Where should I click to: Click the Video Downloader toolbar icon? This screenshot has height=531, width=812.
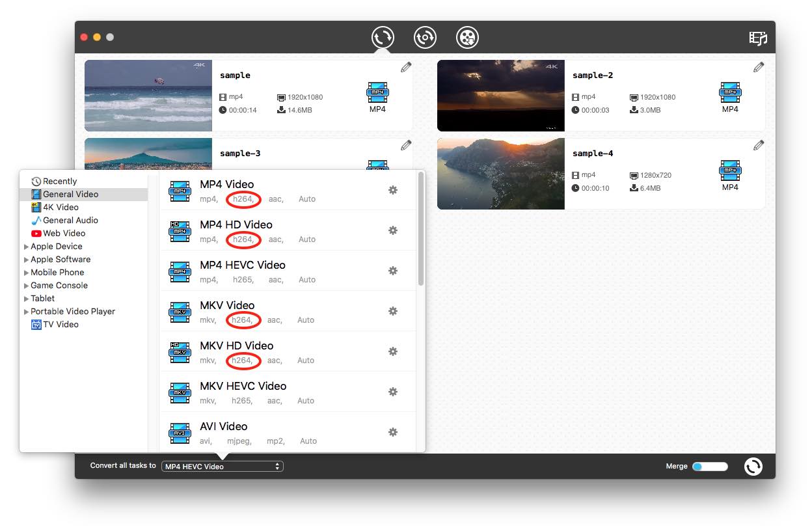pos(467,37)
